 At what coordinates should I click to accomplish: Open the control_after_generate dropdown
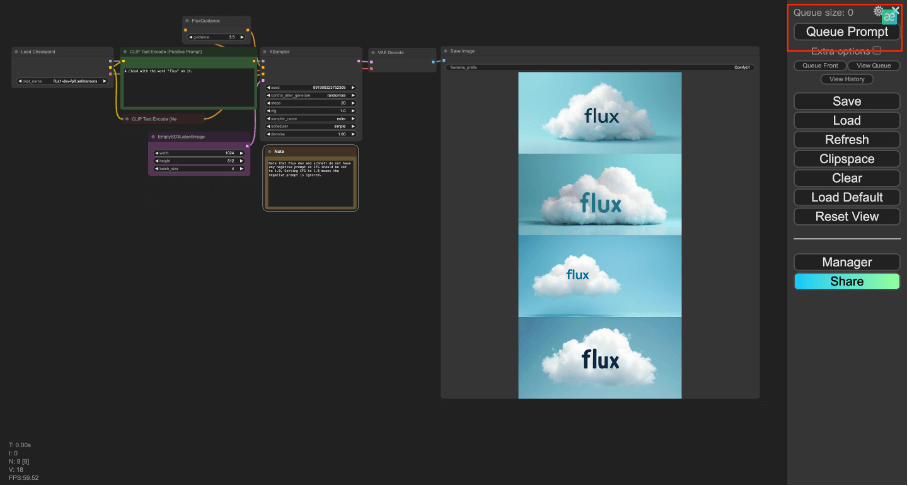[311, 95]
